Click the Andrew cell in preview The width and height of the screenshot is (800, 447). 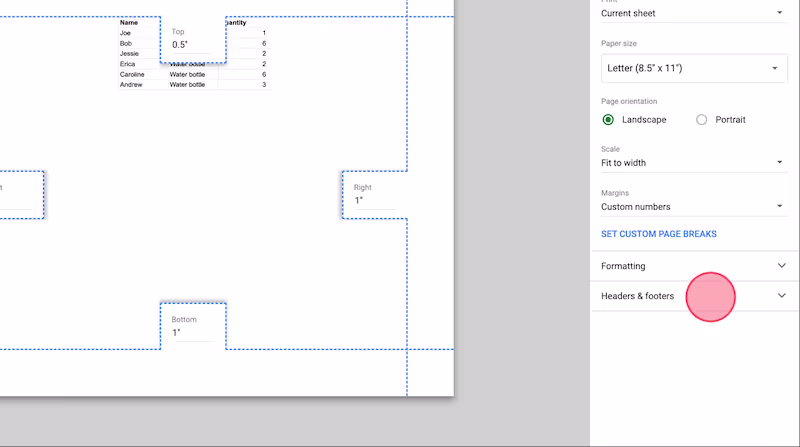pyautogui.click(x=131, y=85)
